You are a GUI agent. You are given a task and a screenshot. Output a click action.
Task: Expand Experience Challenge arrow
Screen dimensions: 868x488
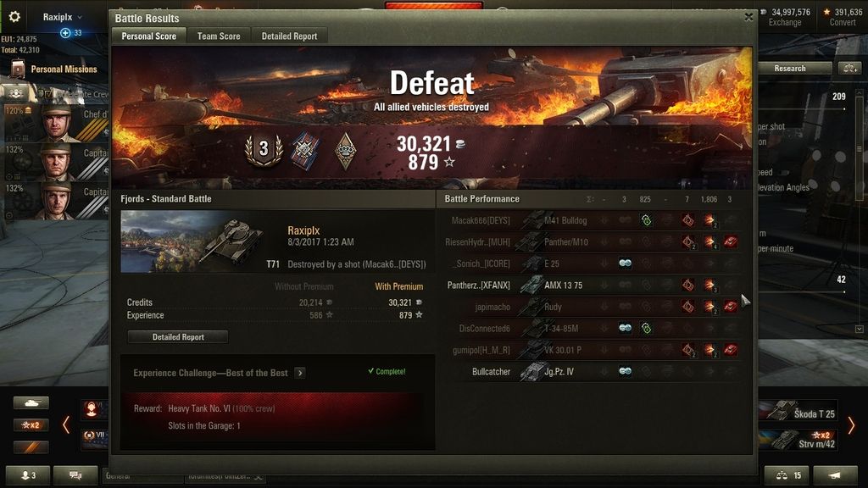[x=300, y=373]
